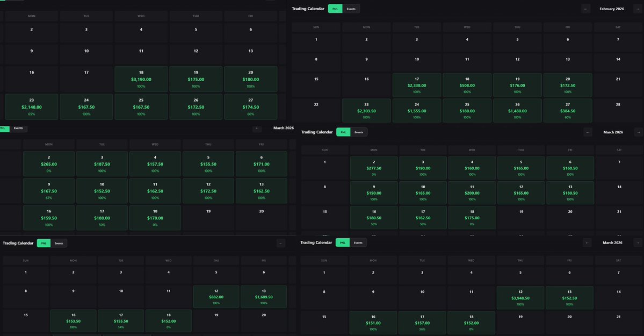Select Sunday 22 in February 2026 calendar
The height and width of the screenshot is (336, 644).
[316, 110]
